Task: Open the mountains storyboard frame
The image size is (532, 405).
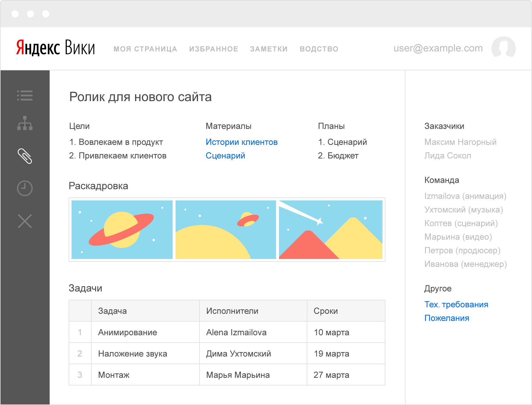Action: point(331,230)
